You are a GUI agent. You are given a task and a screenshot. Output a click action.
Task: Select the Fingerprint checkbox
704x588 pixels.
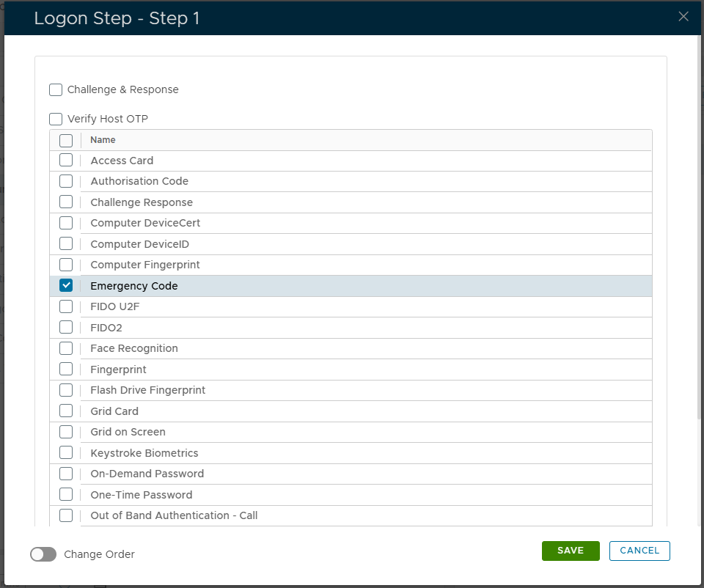click(66, 370)
